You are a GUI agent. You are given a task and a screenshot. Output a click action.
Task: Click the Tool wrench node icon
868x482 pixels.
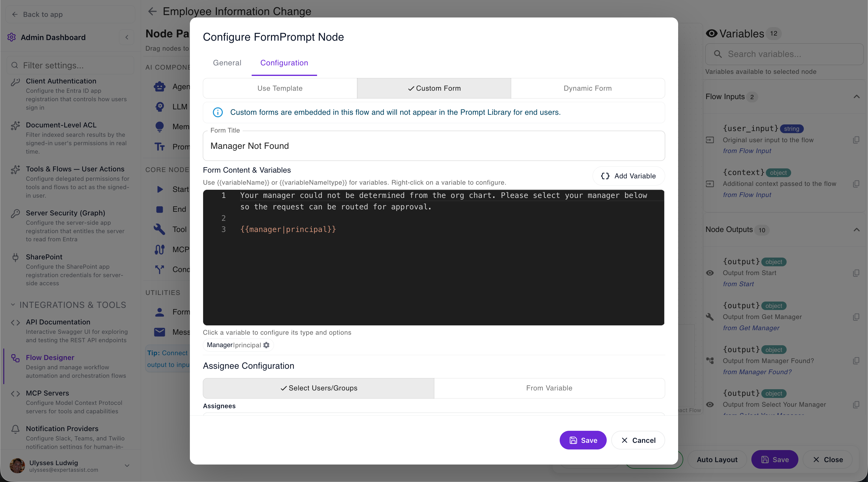pos(160,229)
